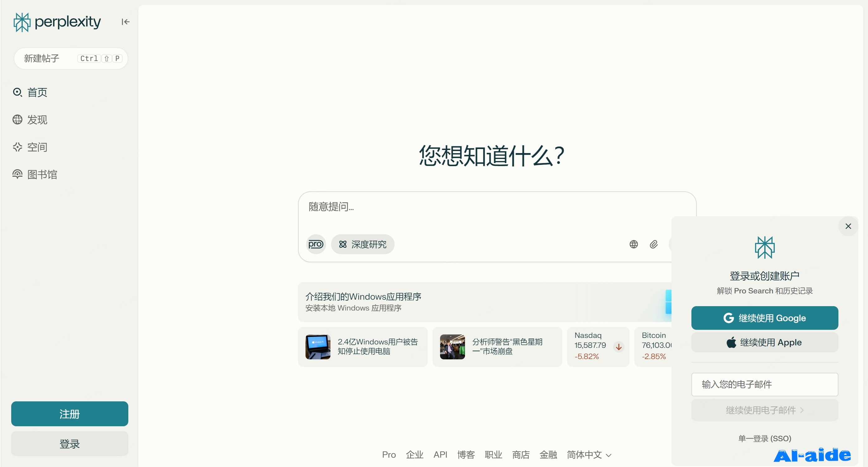The width and height of the screenshot is (868, 467).
Task: Click the 注册 sign up button
Action: point(70,414)
